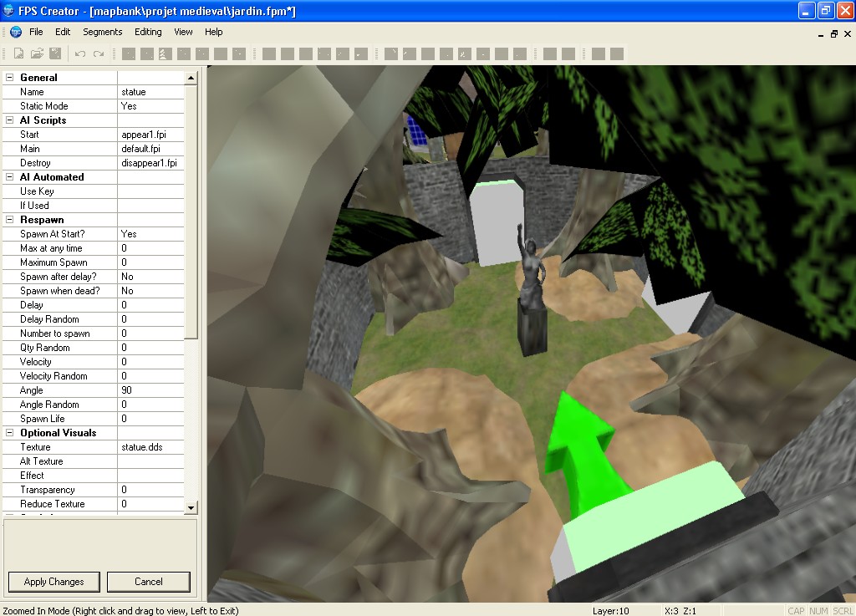The image size is (856, 616).
Task: Click the SCRL indicator in status bar
Action: [x=843, y=610]
